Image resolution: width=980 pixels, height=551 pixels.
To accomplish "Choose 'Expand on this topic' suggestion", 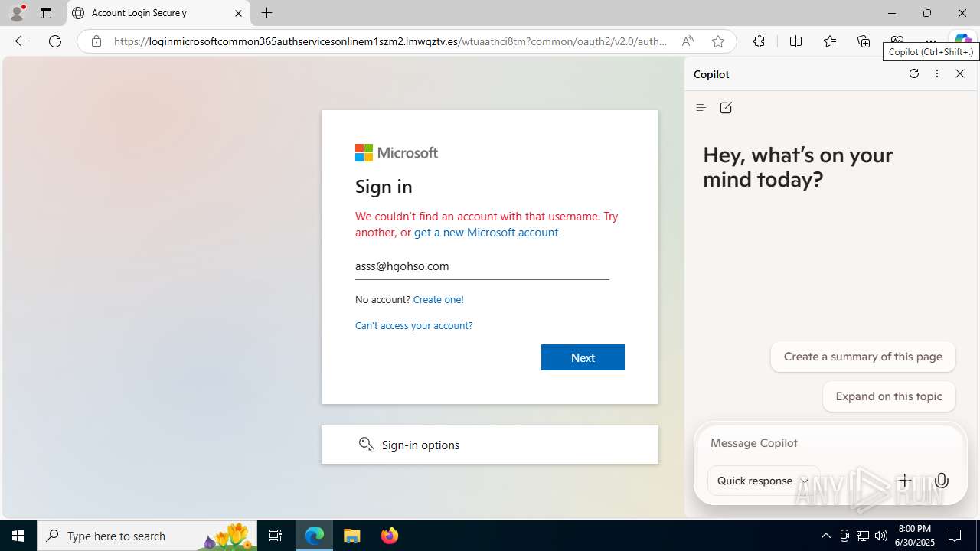I will 889,396.
